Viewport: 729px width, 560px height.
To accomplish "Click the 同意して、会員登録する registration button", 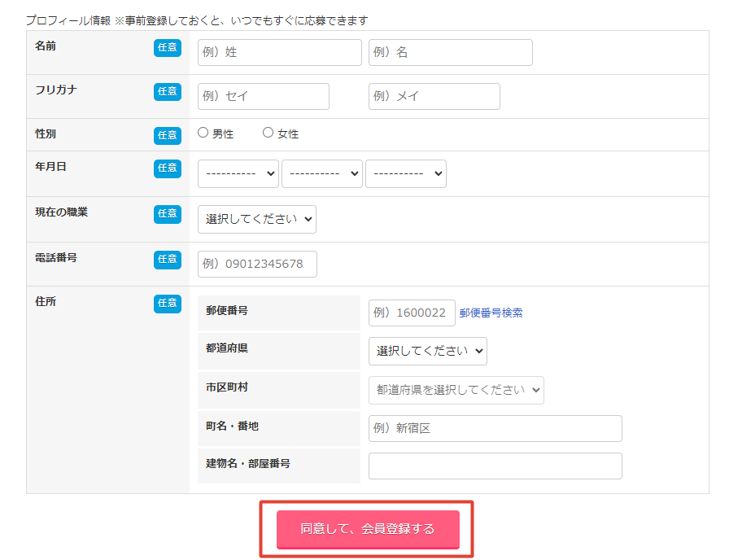I will pos(367,528).
